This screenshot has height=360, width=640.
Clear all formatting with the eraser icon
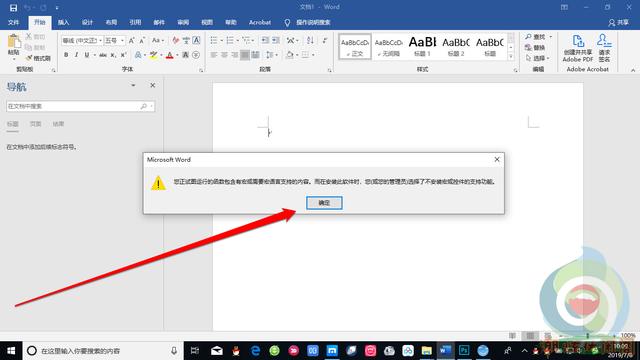pyautogui.click(x=176, y=40)
